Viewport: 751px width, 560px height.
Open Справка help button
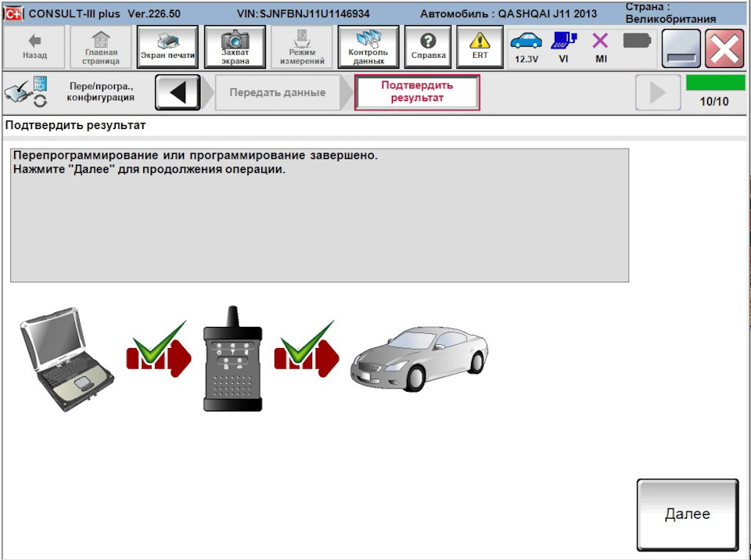[x=428, y=48]
